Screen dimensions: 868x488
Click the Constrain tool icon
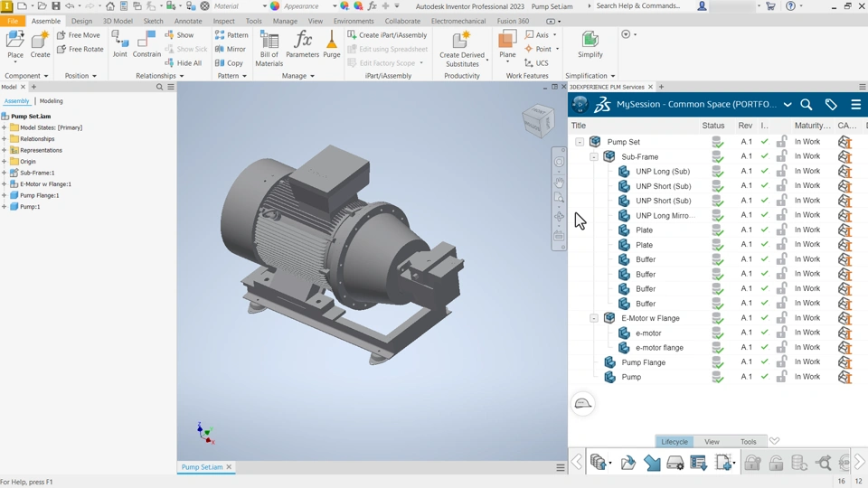click(146, 41)
